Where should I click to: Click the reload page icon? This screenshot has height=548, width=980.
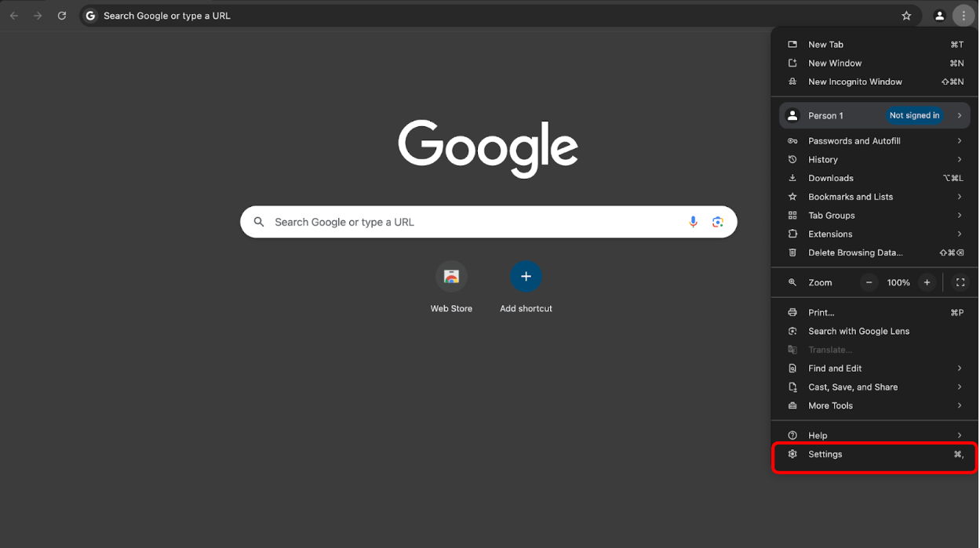[x=62, y=16]
